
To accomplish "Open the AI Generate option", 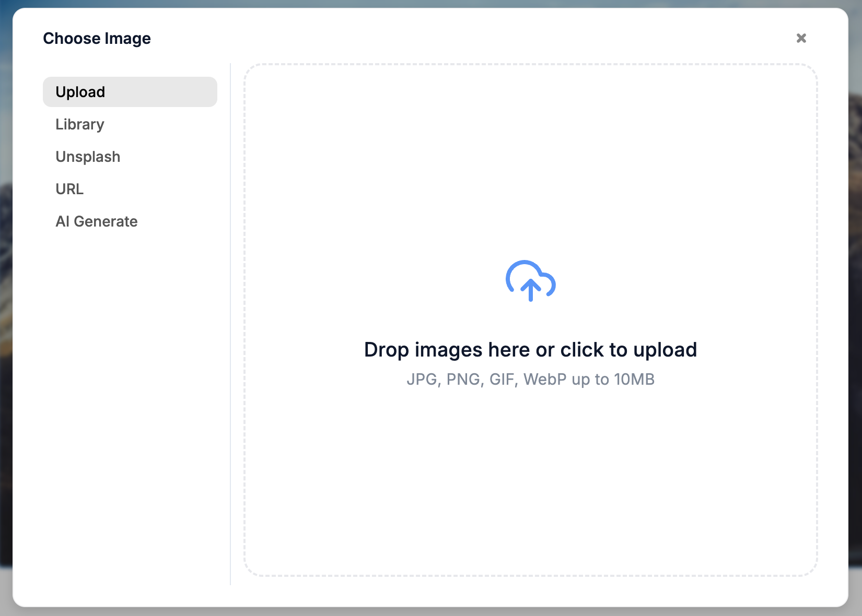I will (97, 221).
